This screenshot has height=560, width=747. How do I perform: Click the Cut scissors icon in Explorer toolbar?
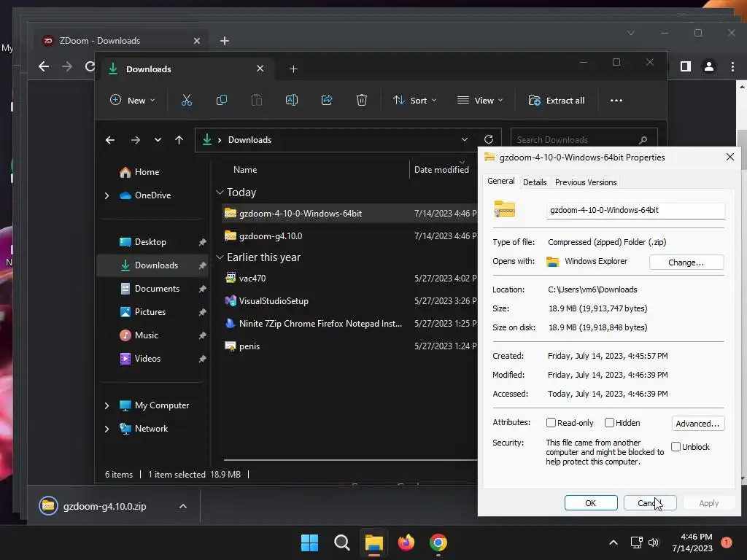pyautogui.click(x=186, y=100)
